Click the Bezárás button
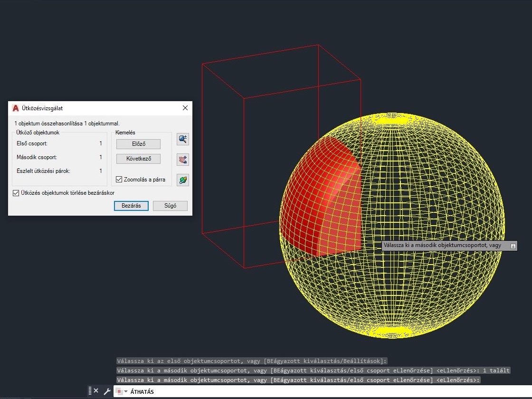This screenshot has height=399, width=532. click(131, 206)
